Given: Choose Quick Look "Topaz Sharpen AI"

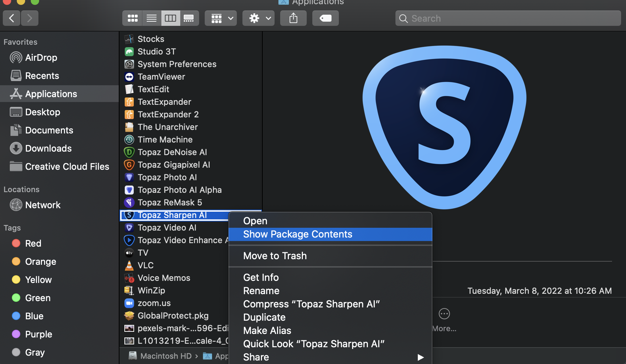Looking at the screenshot, I should (x=330, y=344).
